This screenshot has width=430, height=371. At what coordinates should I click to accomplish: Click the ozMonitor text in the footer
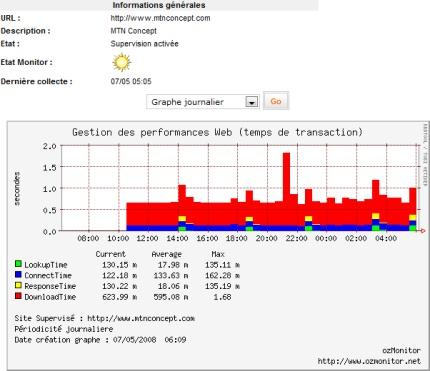pyautogui.click(x=401, y=350)
